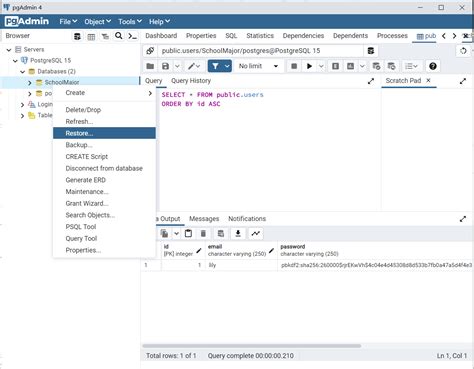This screenshot has width=474, height=369.
Task: Select Delete/Drop in context menu
Action: tap(104, 110)
